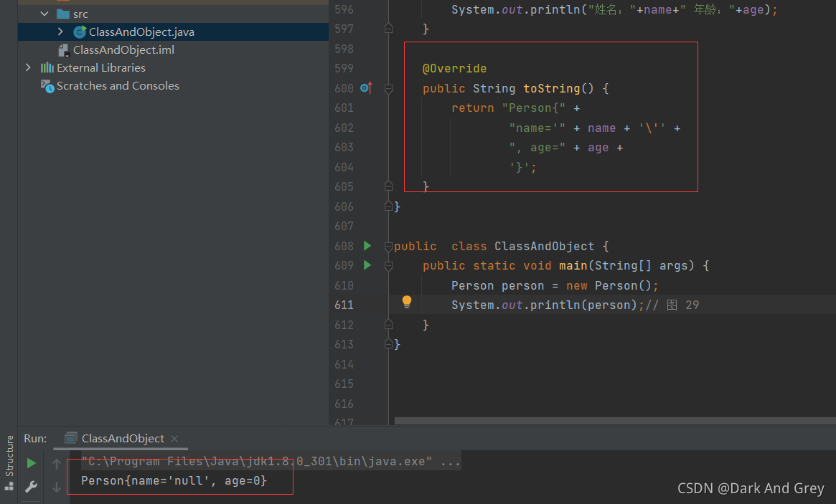Image resolution: width=836 pixels, height=504 pixels.
Task: Switch to the ClassAndObject run tab
Action: point(122,439)
